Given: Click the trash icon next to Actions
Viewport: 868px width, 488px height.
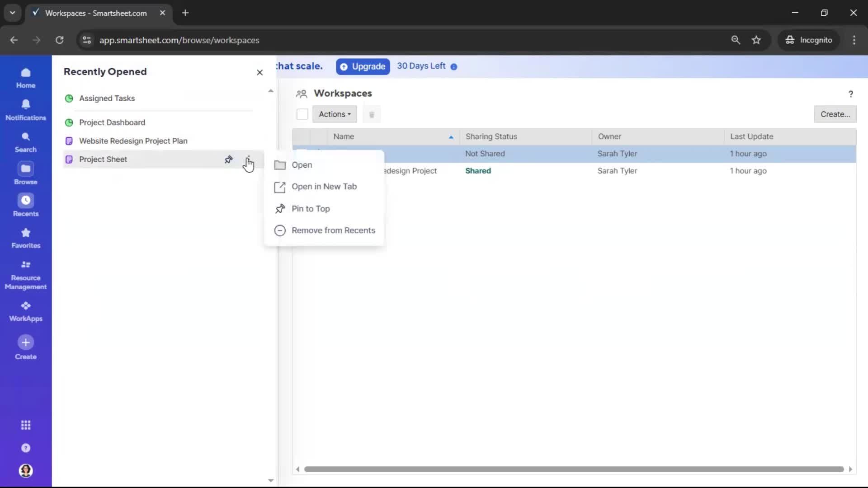Looking at the screenshot, I should click(x=372, y=114).
